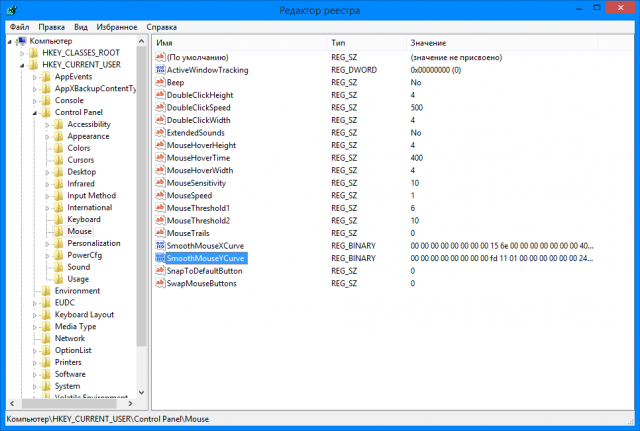Open the Справка menu
Viewport: 640px width, 431px height.
[162, 27]
